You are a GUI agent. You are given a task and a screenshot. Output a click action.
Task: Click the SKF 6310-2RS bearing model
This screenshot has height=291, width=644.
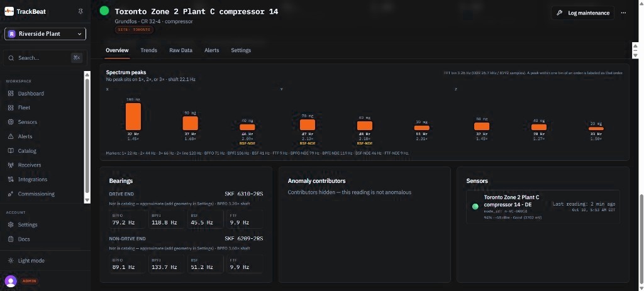243,194
